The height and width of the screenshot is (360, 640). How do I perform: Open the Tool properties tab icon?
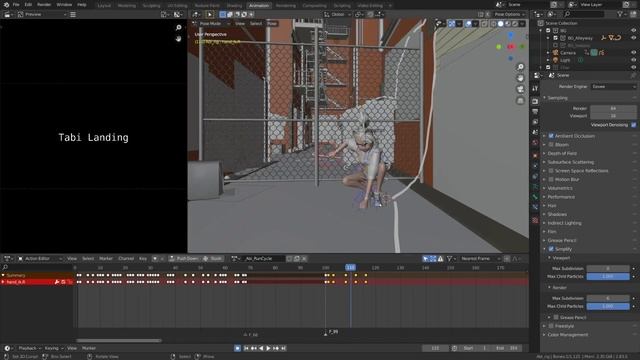(535, 88)
